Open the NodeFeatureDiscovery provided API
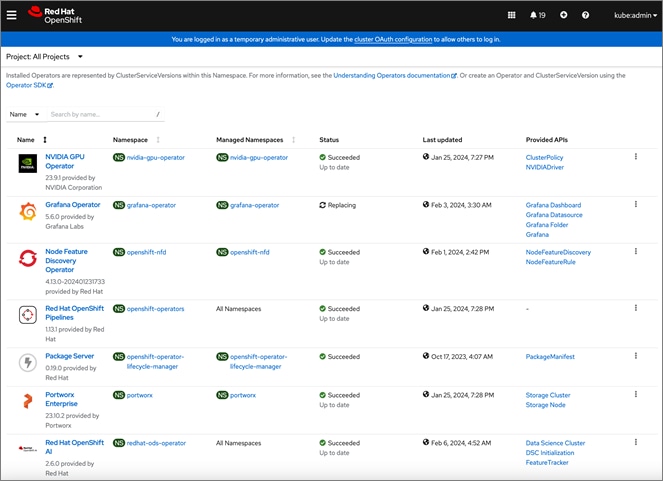 pos(558,252)
